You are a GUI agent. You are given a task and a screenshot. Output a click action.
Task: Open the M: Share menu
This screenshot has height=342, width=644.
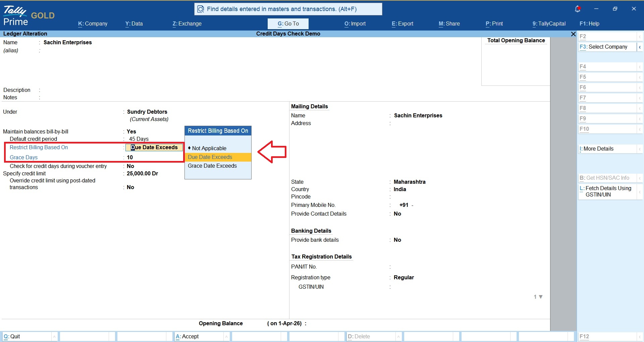click(x=449, y=24)
